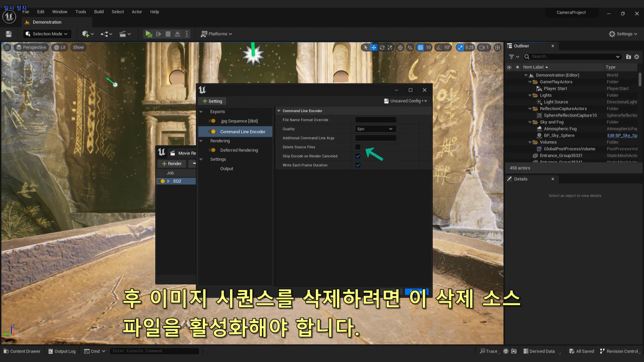This screenshot has height=362, width=644.
Task: Disable the Command Line Encoder toggle
Action: point(212,132)
